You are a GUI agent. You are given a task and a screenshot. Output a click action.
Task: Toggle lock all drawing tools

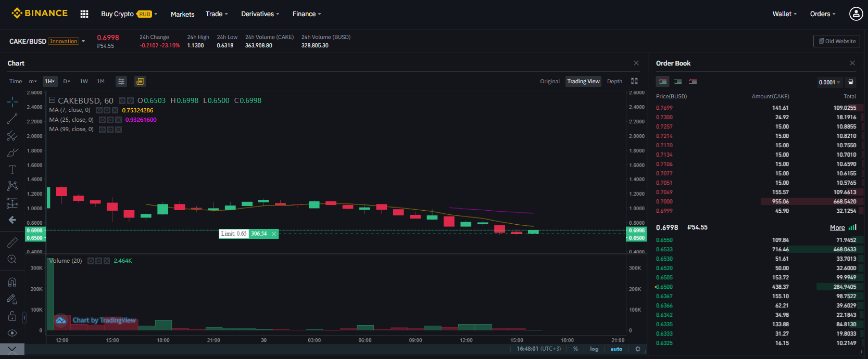[12, 316]
